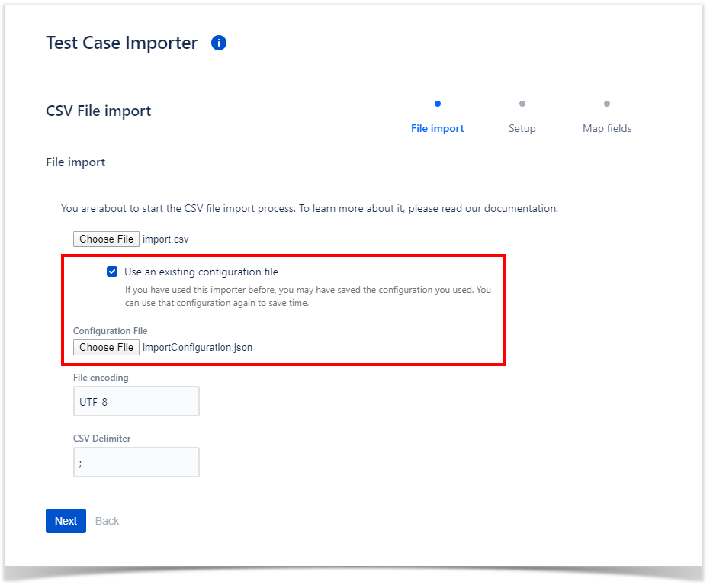Image resolution: width=713 pixels, height=588 pixels.
Task: Click the importConfiguration.json file name
Action: click(198, 348)
